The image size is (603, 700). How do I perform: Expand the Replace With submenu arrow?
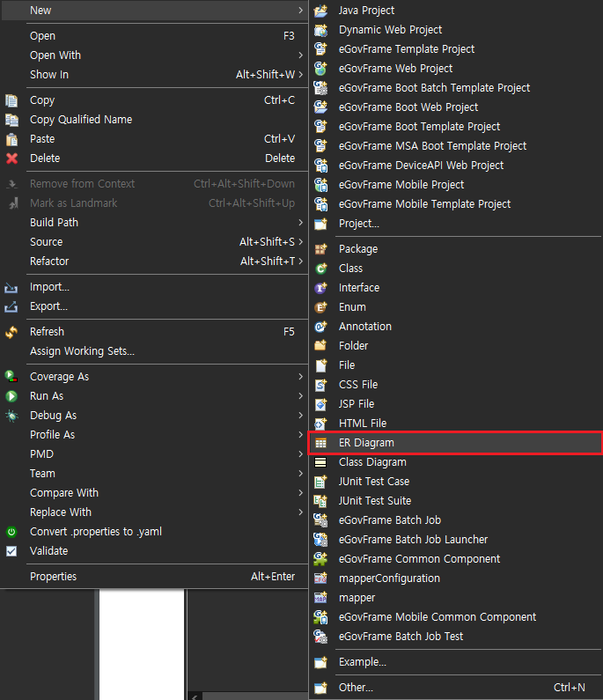[300, 512]
